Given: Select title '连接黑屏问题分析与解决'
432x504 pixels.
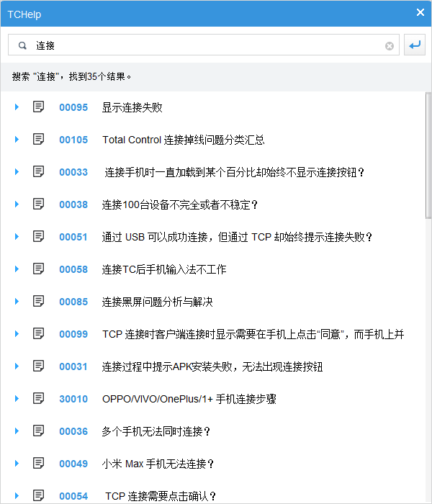Looking at the screenshot, I should (x=158, y=302).
